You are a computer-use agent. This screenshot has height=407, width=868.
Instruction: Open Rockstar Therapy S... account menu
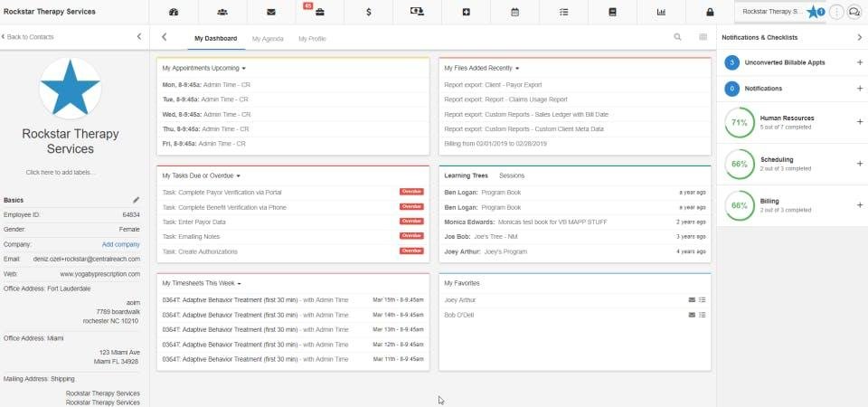(772, 12)
